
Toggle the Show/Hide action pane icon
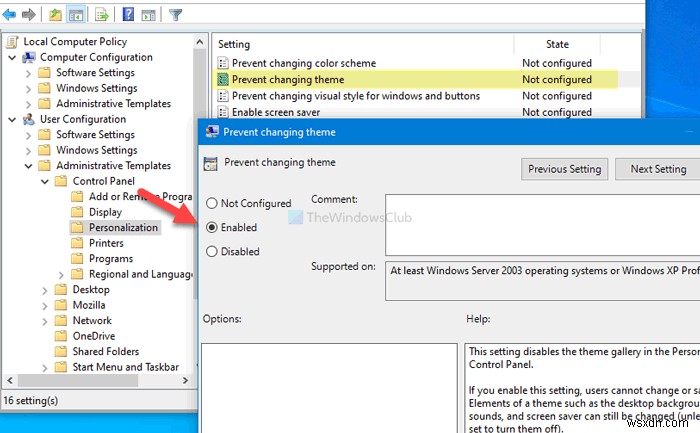(x=149, y=15)
